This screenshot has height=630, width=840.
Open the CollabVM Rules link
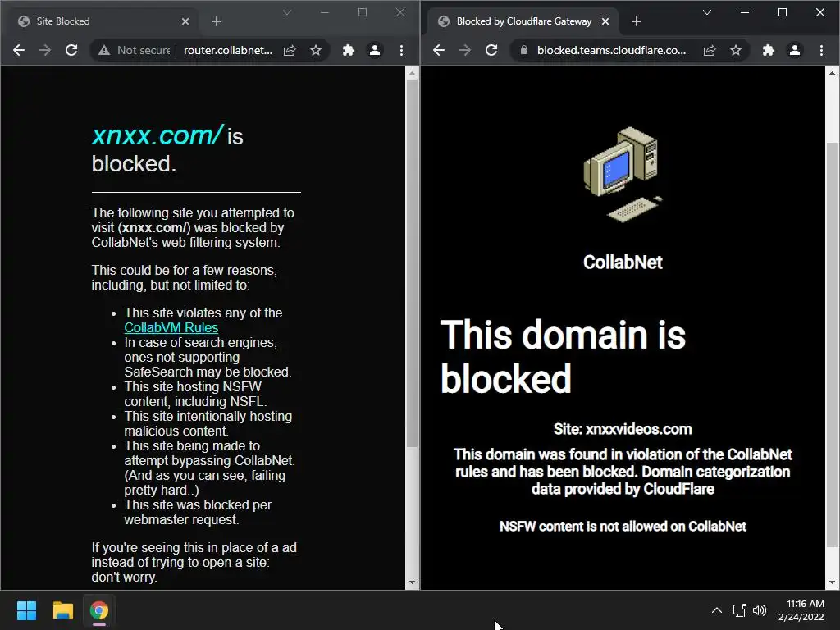pos(171,327)
